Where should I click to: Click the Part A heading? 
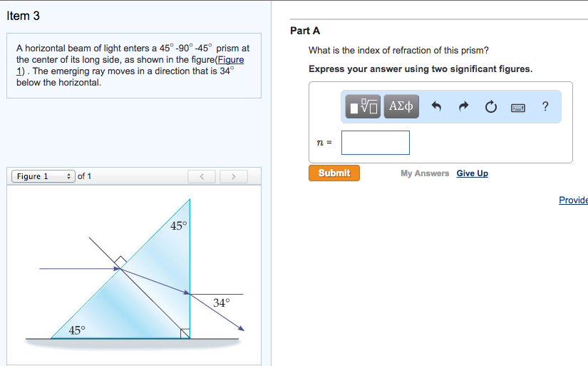pos(305,31)
